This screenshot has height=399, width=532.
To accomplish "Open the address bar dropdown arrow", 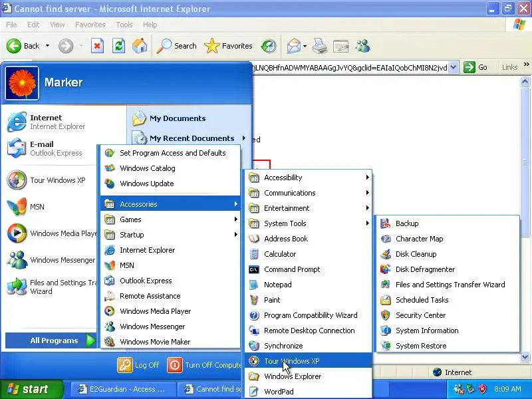I will click(453, 67).
